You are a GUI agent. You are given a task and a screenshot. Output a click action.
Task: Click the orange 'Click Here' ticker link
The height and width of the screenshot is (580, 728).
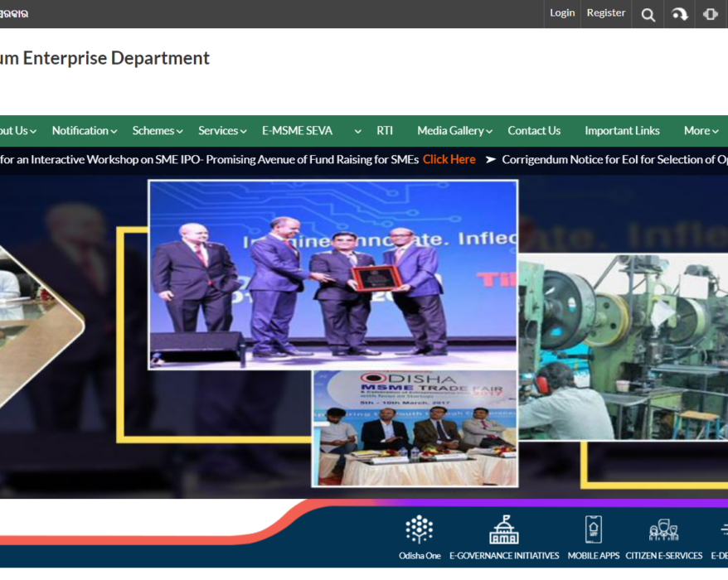coord(449,160)
